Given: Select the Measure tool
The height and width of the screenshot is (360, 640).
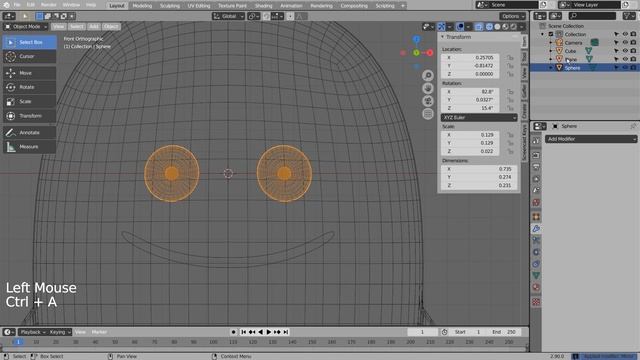Looking at the screenshot, I should click(x=29, y=147).
